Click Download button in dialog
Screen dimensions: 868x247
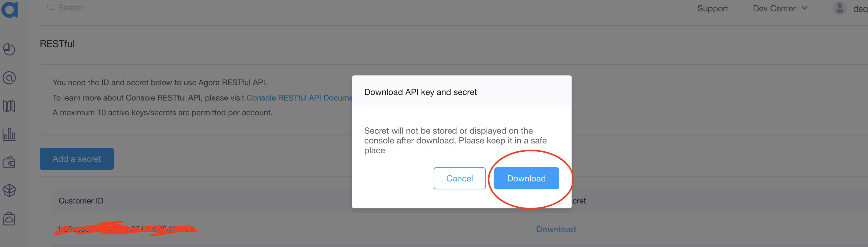(x=526, y=178)
